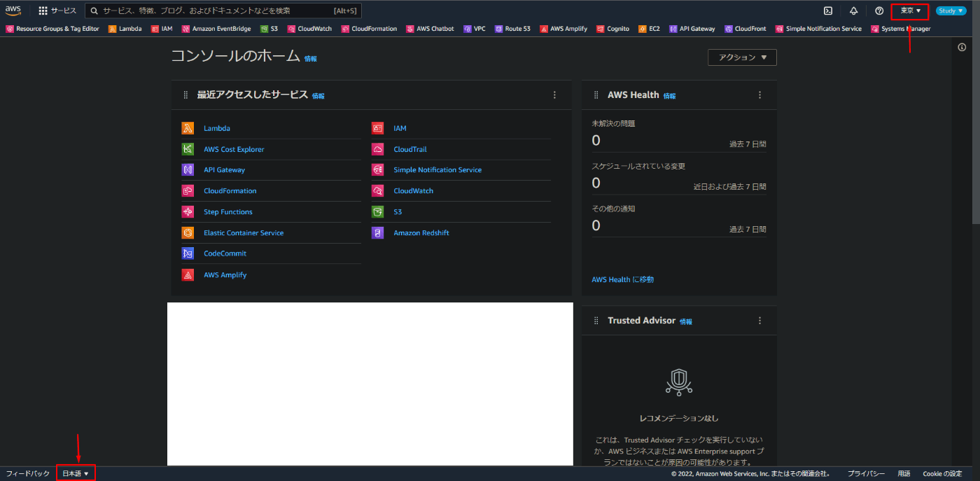Open CloudFormation in the favorites bar
The height and width of the screenshot is (481, 980).
(x=369, y=29)
